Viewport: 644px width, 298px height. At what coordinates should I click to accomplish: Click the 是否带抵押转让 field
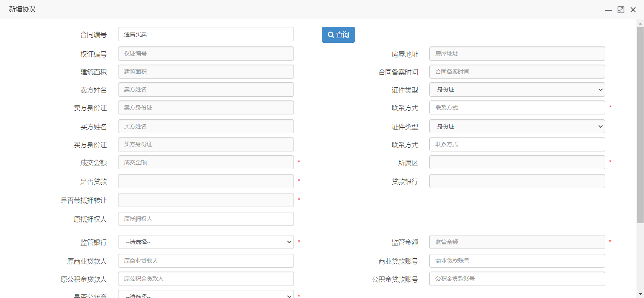pos(206,200)
